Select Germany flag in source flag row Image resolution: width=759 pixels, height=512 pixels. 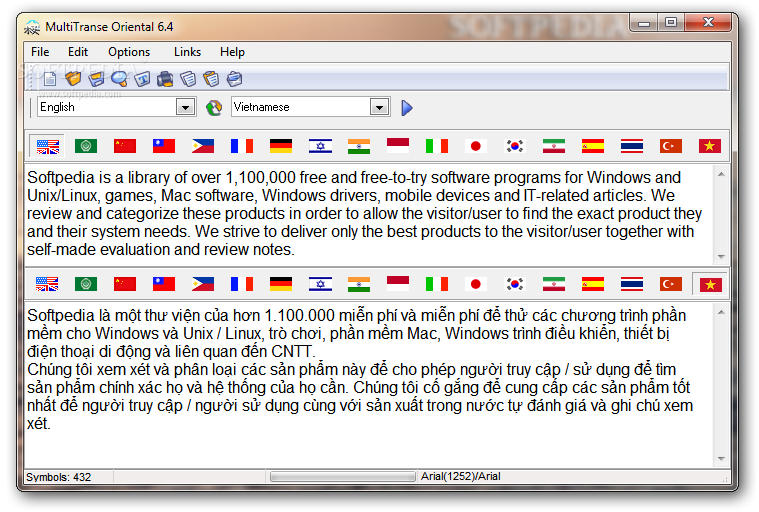coord(281,146)
